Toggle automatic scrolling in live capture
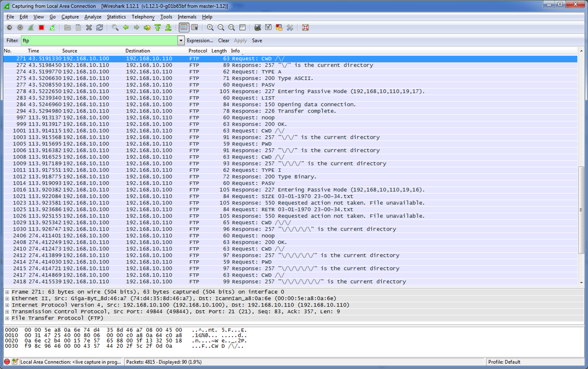Viewport: 588px width, 369px height. [194, 28]
